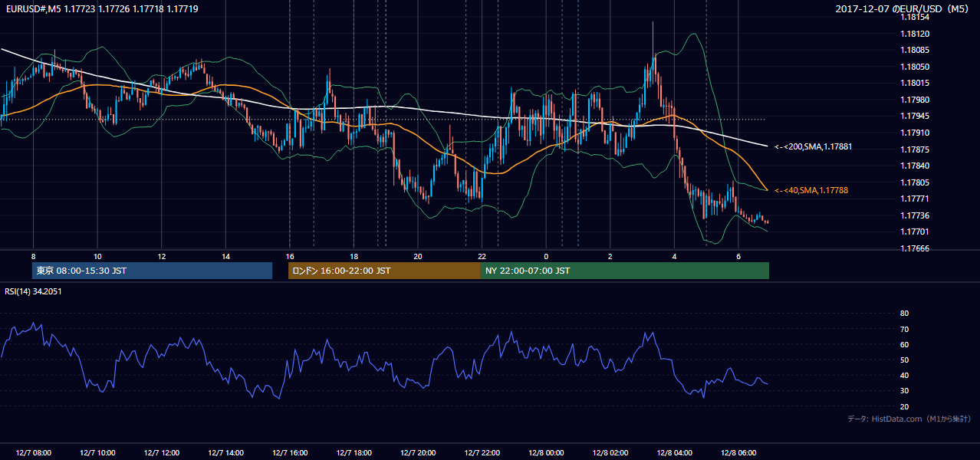Click hour marker 20 under the price chart
Viewport: 980px width, 460px height.
pyautogui.click(x=418, y=256)
